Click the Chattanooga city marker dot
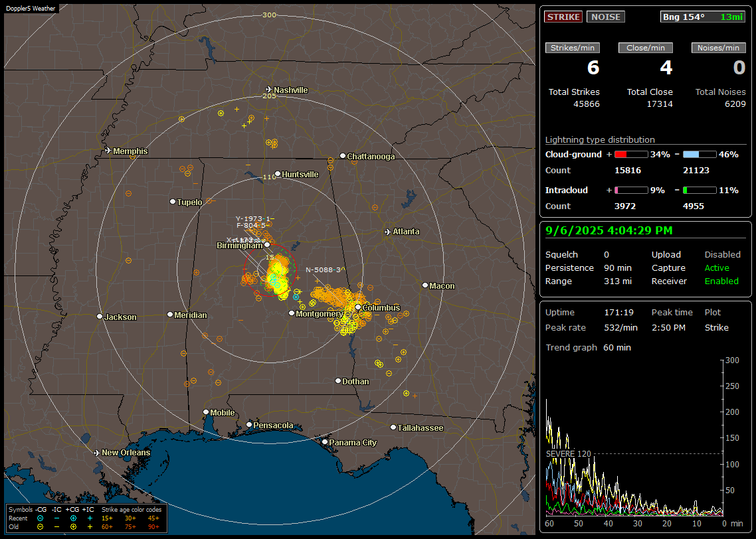756x539 pixels. (x=343, y=156)
